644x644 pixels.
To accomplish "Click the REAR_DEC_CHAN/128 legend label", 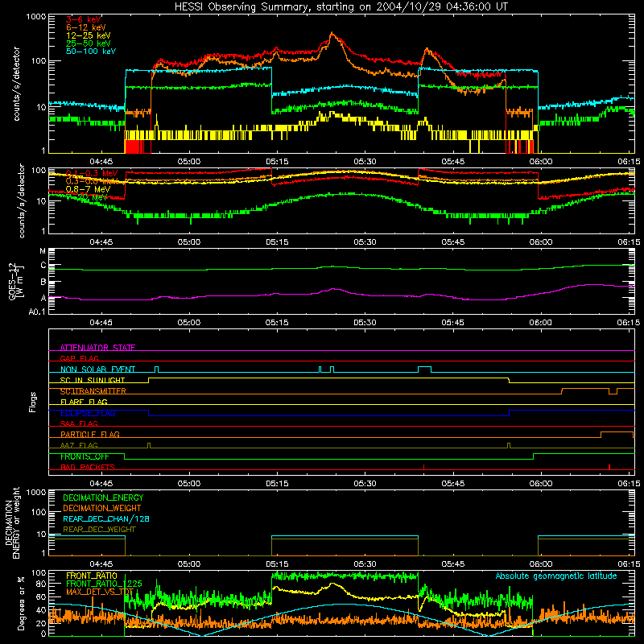I will coord(106,518).
